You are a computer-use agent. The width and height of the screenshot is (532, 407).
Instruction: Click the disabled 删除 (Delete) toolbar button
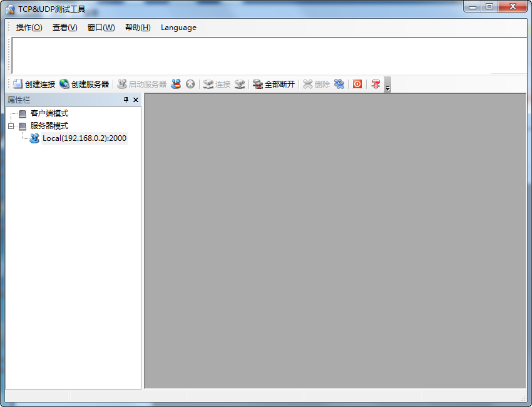click(x=316, y=84)
